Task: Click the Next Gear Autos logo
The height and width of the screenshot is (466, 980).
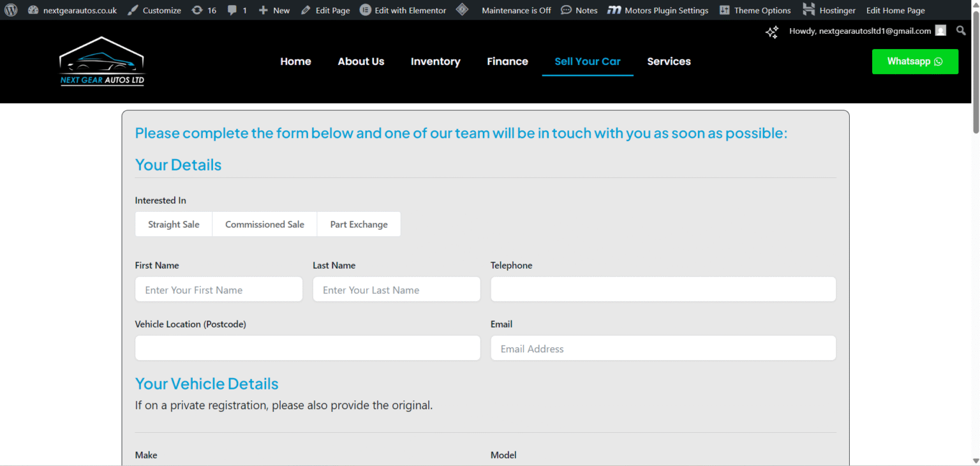Action: 102,61
